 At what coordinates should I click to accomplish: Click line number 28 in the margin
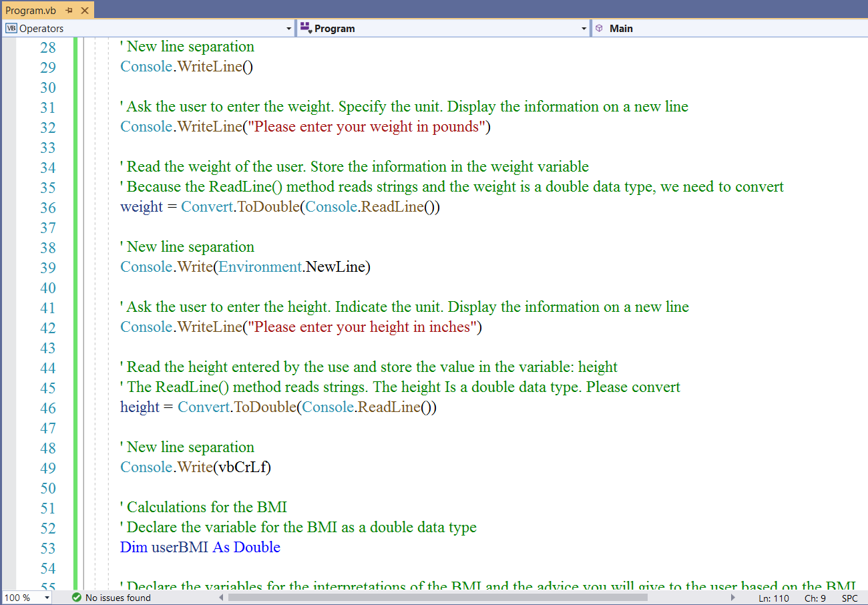pos(48,47)
